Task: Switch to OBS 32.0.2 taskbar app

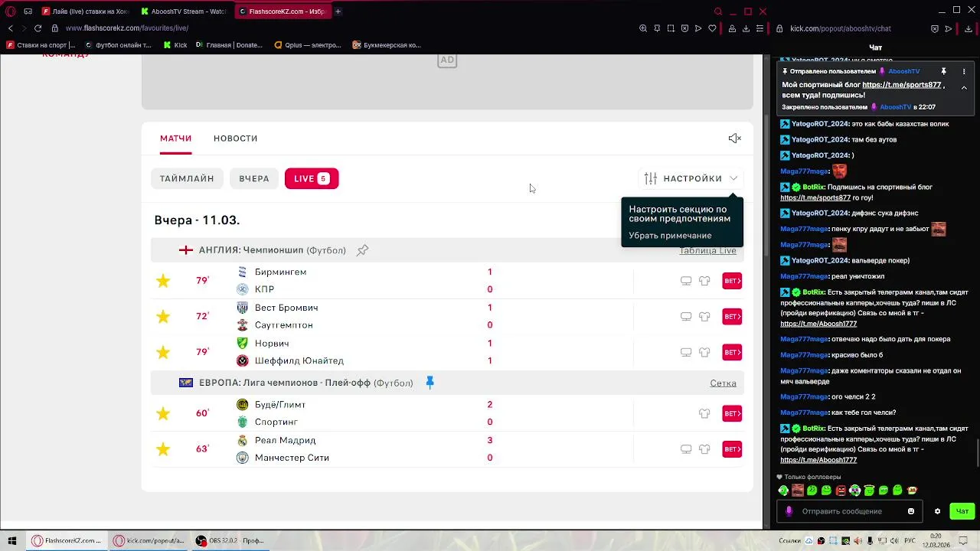Action: pyautogui.click(x=230, y=540)
